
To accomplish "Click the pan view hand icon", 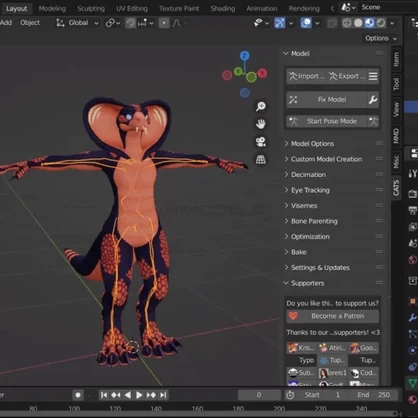I will click(x=261, y=124).
